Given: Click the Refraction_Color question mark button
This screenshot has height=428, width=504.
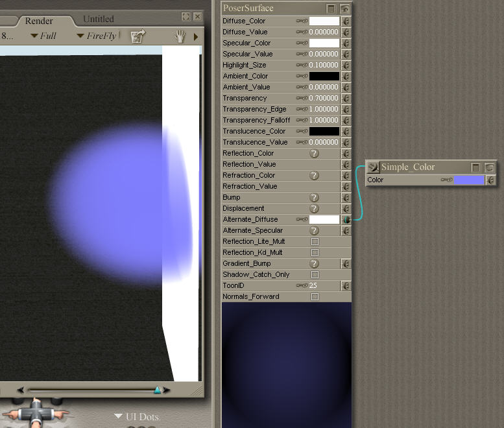Looking at the screenshot, I should point(315,176).
